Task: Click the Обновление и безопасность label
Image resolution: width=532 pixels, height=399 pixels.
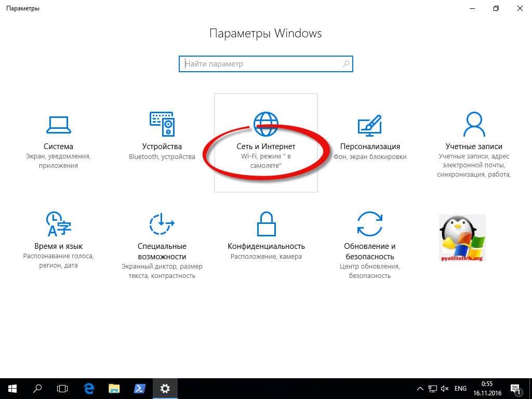Action: [x=370, y=251]
